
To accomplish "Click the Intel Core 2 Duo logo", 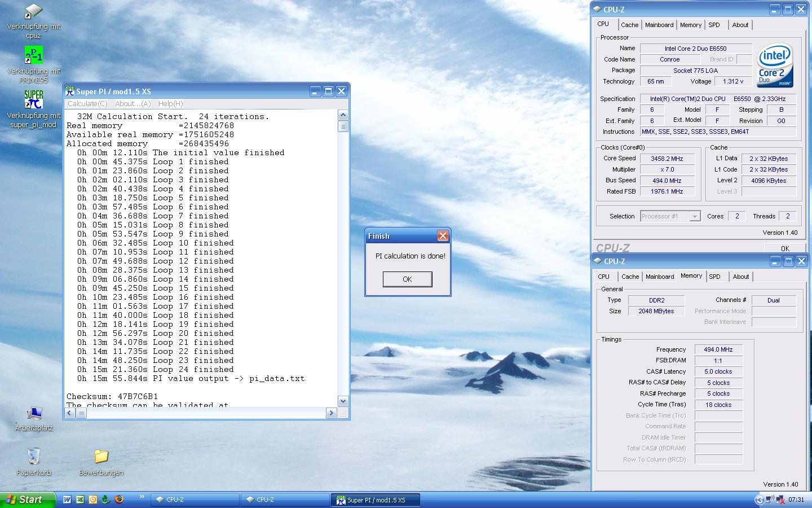I will tap(775, 65).
